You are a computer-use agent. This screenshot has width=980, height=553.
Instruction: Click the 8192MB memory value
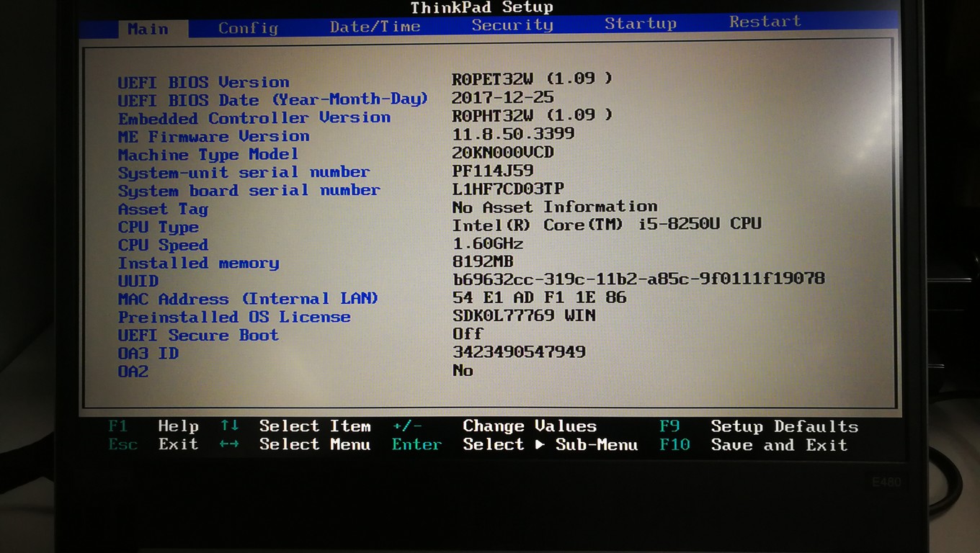point(483,261)
